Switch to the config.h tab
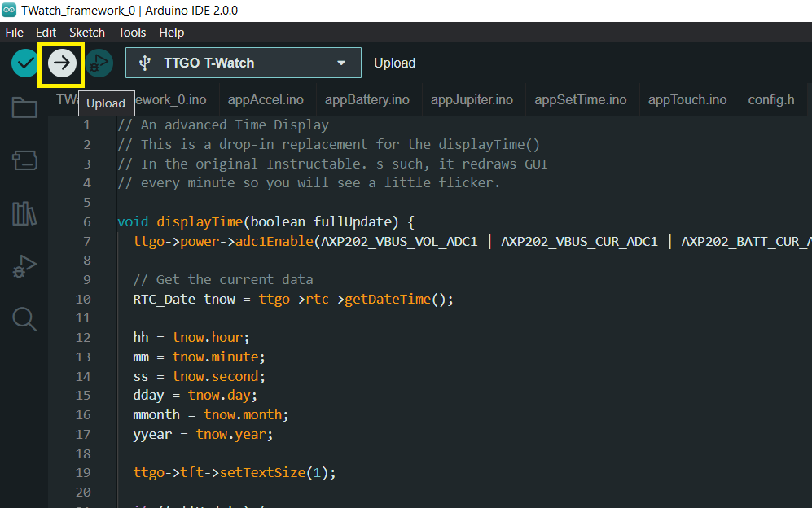The width and height of the screenshot is (812, 508). click(x=771, y=100)
